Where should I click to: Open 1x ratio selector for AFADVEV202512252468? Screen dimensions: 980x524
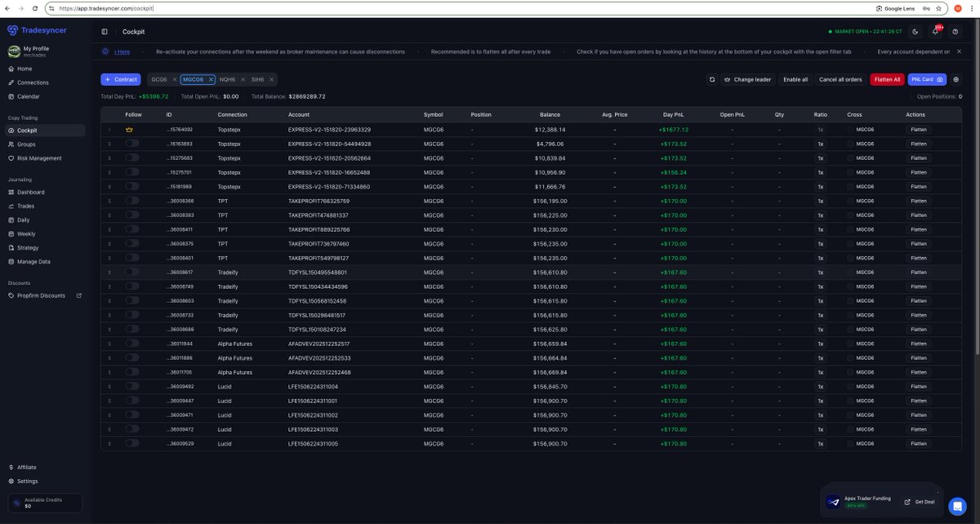821,372
